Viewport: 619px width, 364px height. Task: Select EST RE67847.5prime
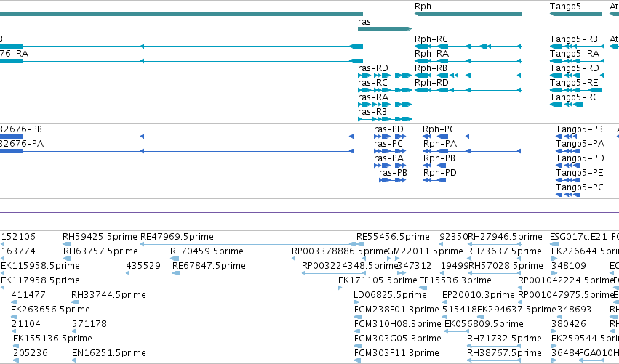tap(209, 266)
